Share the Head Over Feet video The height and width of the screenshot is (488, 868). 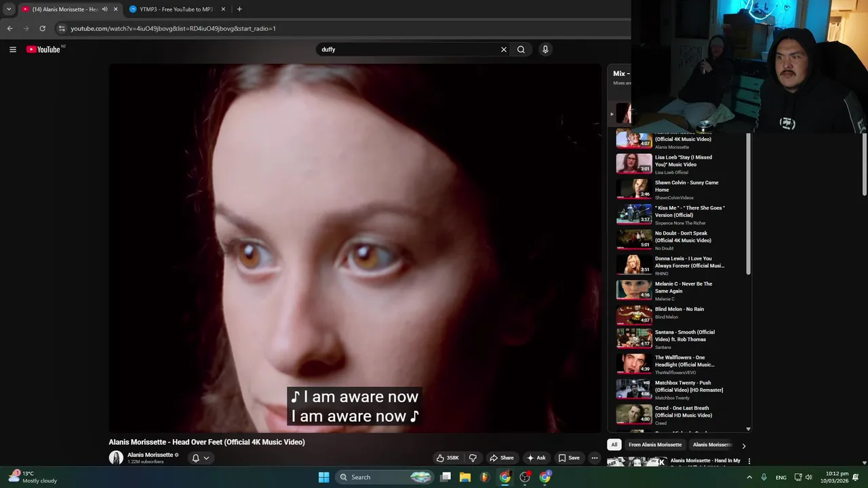coord(502,458)
